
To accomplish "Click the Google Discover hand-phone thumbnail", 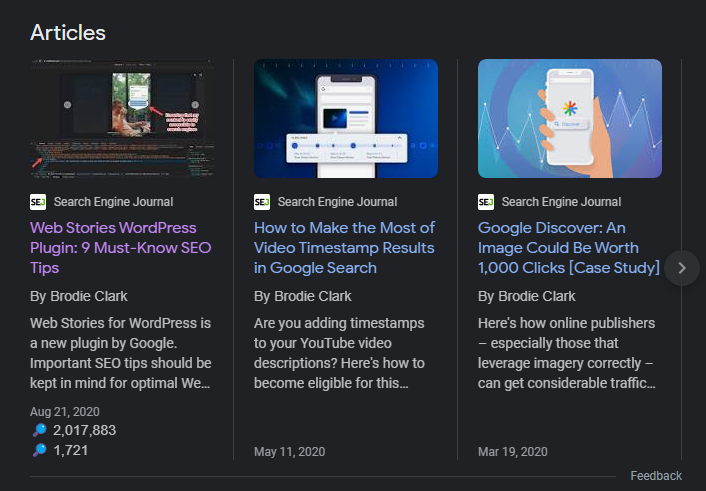I will (x=570, y=118).
